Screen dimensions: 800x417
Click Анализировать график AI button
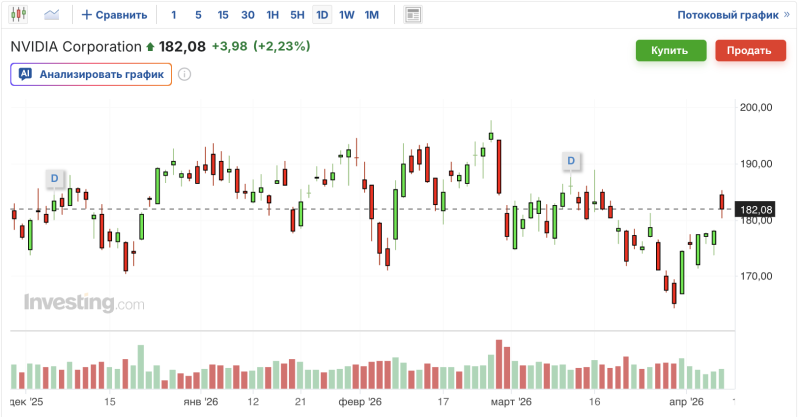click(x=91, y=74)
